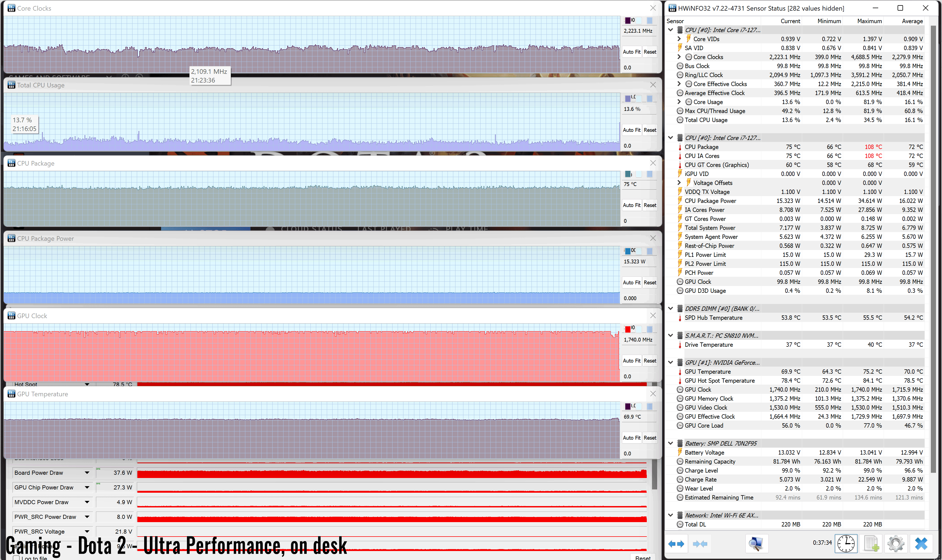942x560 pixels.
Task: Click the dark purple color swatch in Core Clocks graph
Action: pos(627,20)
